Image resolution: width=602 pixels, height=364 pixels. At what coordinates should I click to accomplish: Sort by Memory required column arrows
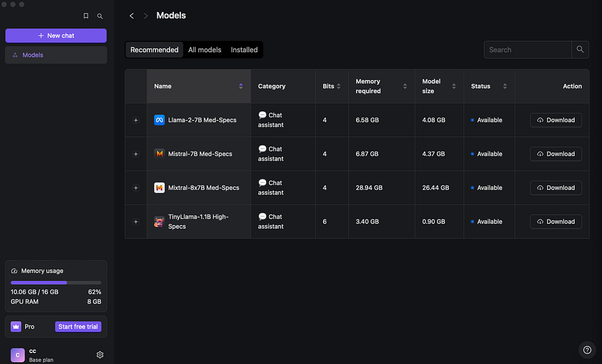[x=405, y=86]
